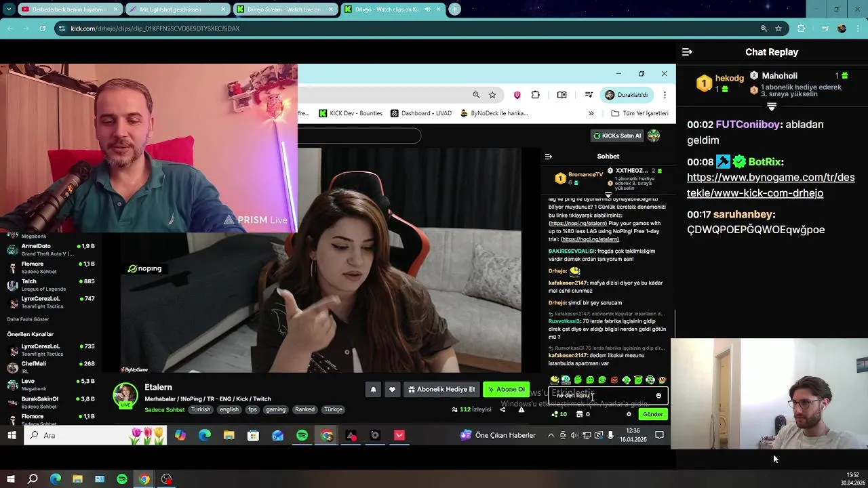Click the Ranked stream tag
Image resolution: width=868 pixels, height=488 pixels.
(304, 409)
